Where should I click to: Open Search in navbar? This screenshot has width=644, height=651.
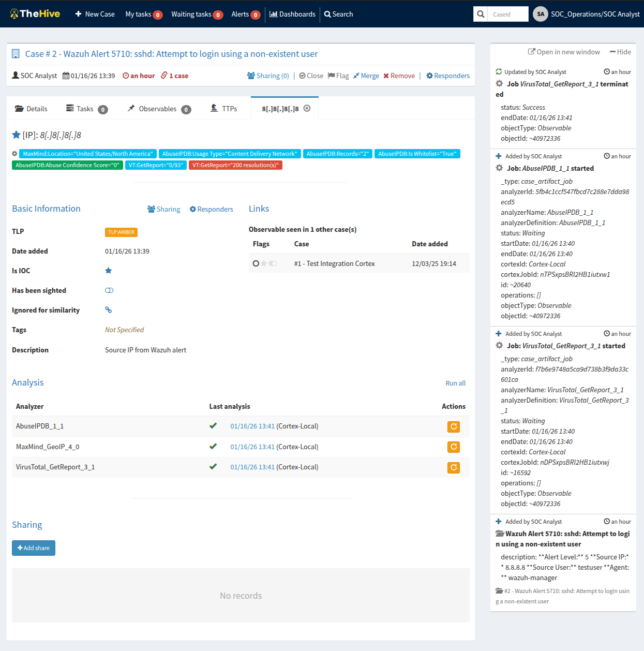[x=339, y=14]
